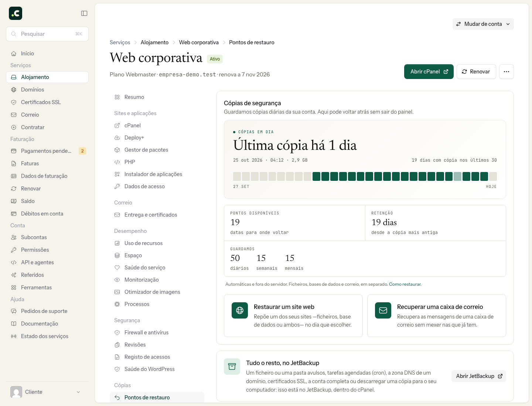Image resolution: width=532 pixels, height=406 pixels.
Task: Click the archive box icon beside JetBackup text
Action: [232, 367]
